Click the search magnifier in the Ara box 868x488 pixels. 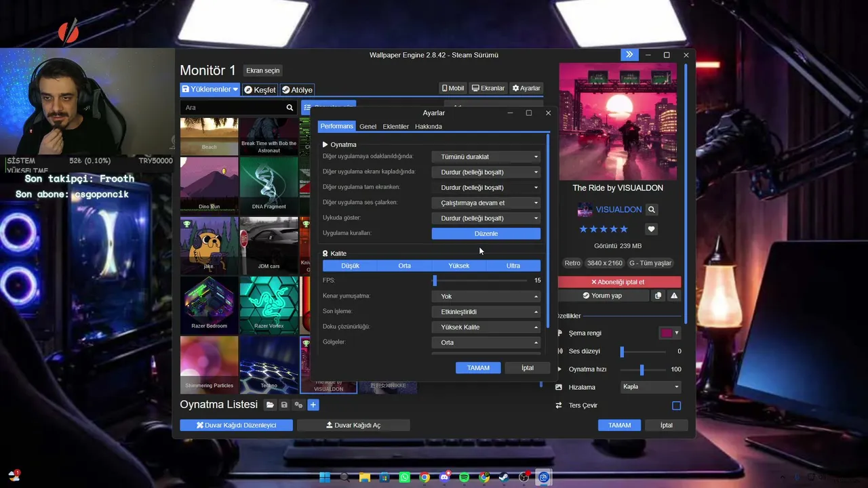tap(290, 108)
